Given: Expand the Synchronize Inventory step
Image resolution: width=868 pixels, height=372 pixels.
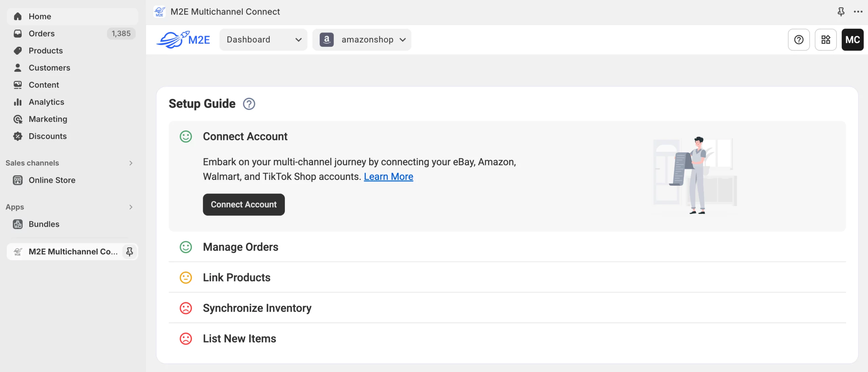Looking at the screenshot, I should point(257,308).
